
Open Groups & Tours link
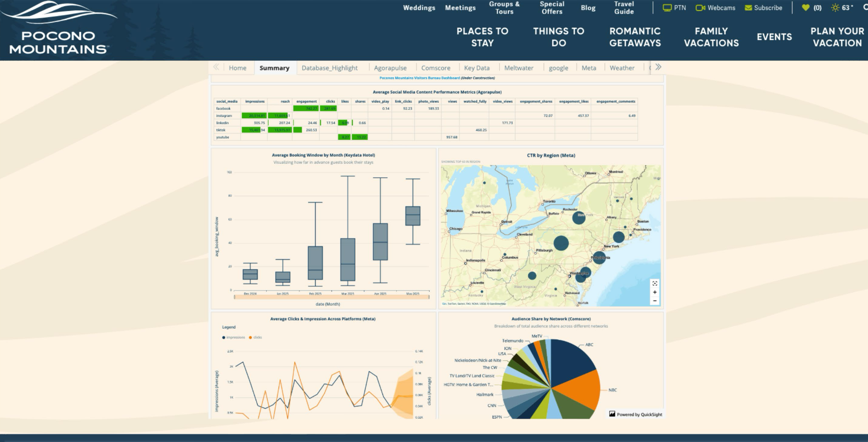click(x=504, y=8)
